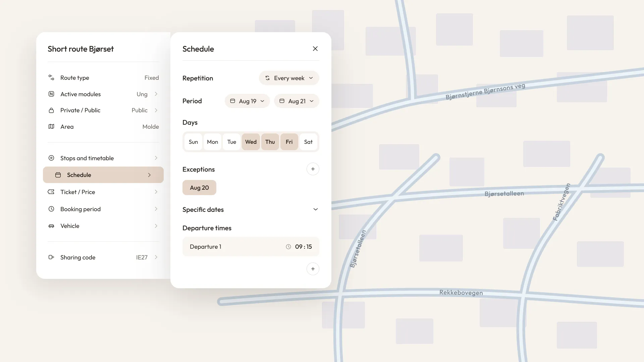Open the Aug 21 end date dropdown

(x=297, y=101)
